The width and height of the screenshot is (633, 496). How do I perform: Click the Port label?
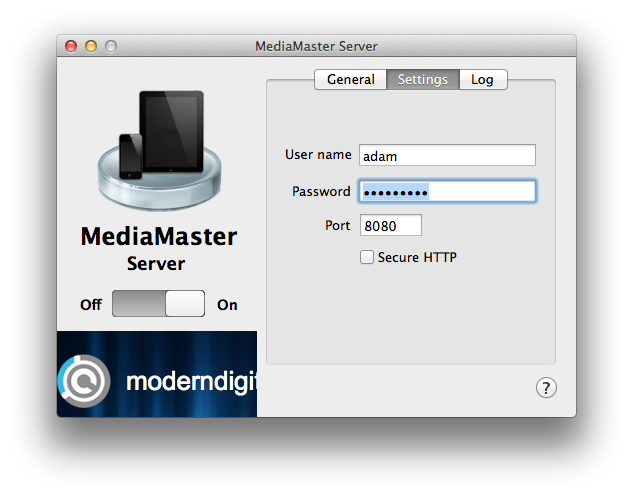pyautogui.click(x=337, y=225)
